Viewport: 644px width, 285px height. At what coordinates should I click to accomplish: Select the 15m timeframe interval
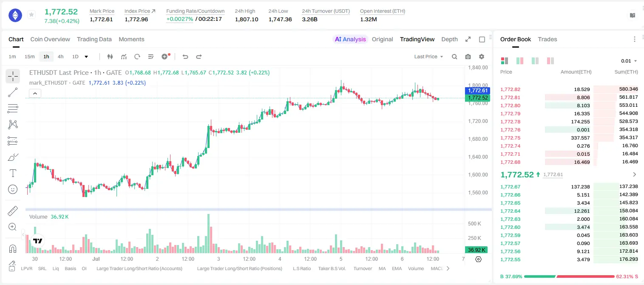click(29, 57)
